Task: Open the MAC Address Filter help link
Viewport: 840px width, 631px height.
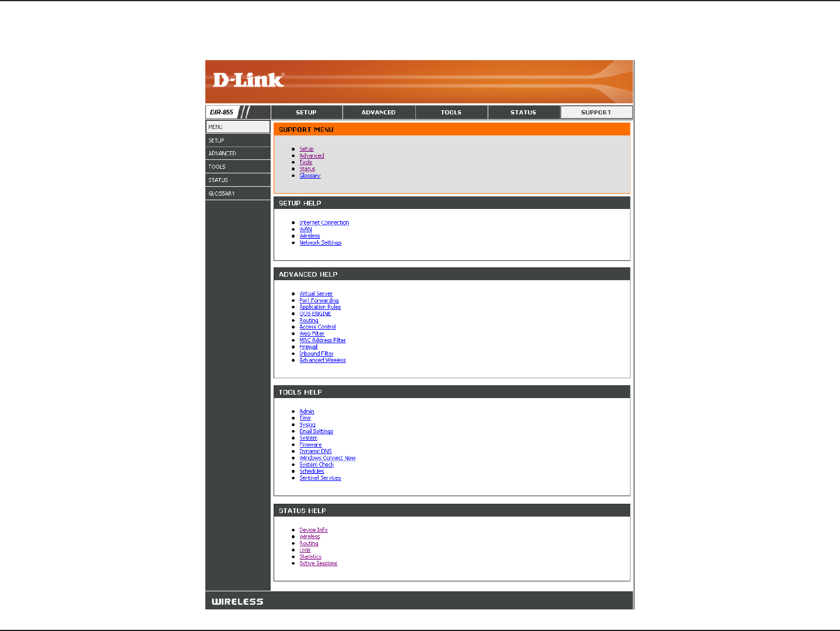Action: pos(323,340)
